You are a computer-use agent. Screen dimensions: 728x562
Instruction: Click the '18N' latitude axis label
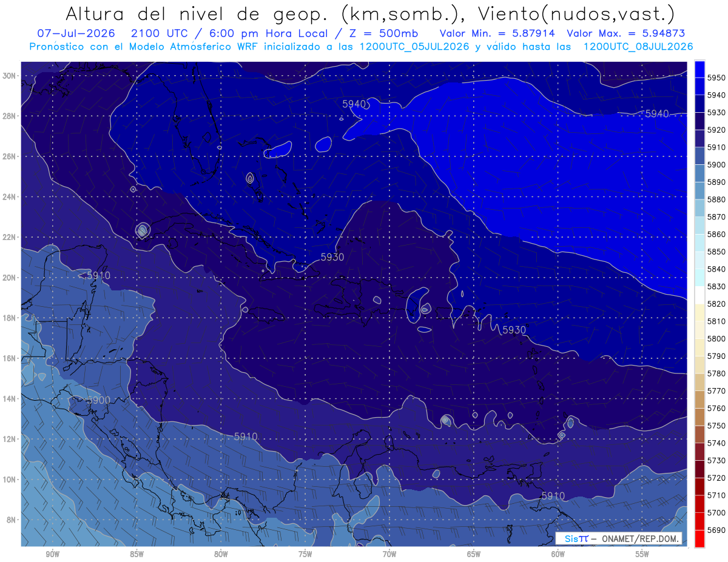tap(10, 318)
